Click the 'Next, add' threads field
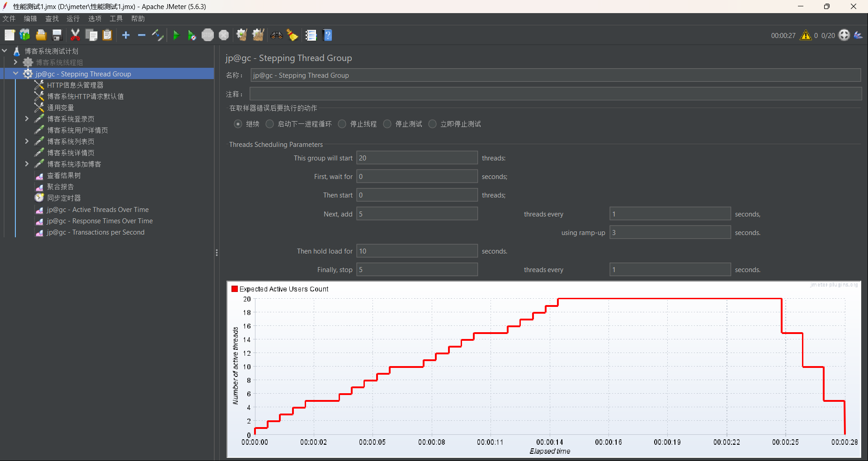The image size is (868, 461). click(417, 214)
